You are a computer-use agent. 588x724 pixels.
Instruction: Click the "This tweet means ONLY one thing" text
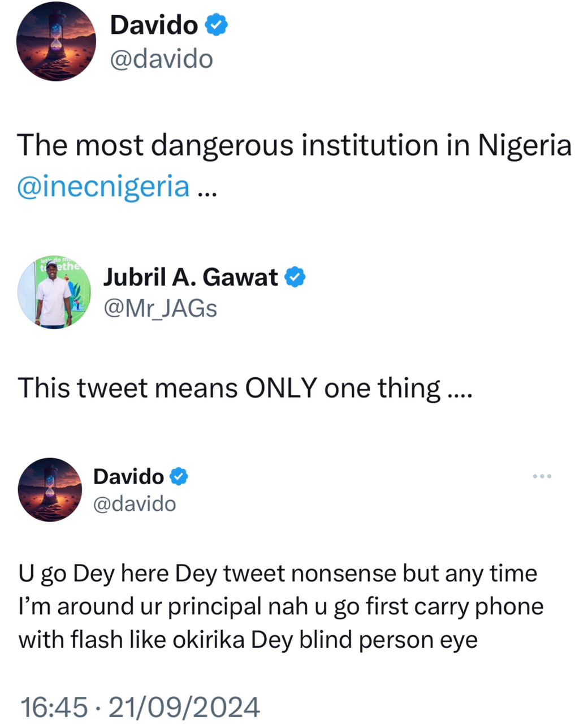pos(244,388)
